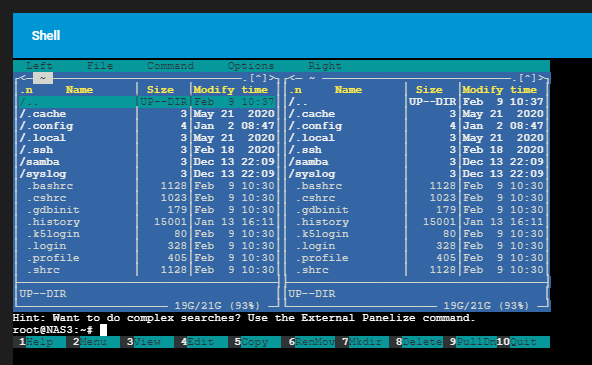The width and height of the screenshot is (592, 365).
Task: Select /syslog directory in right panel
Action: [416, 174]
